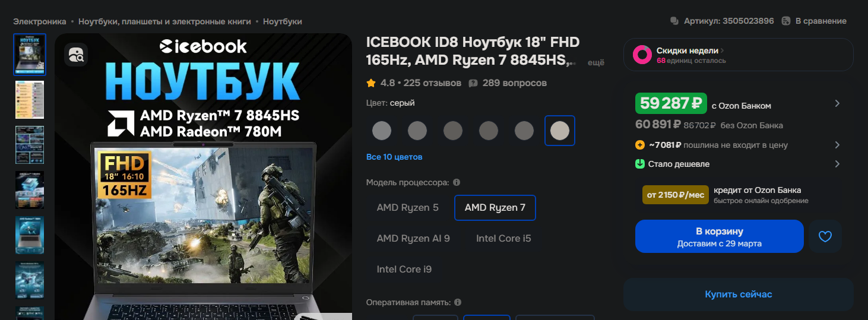Open the cooling system thumbnail
The image size is (868, 320).
point(30,280)
